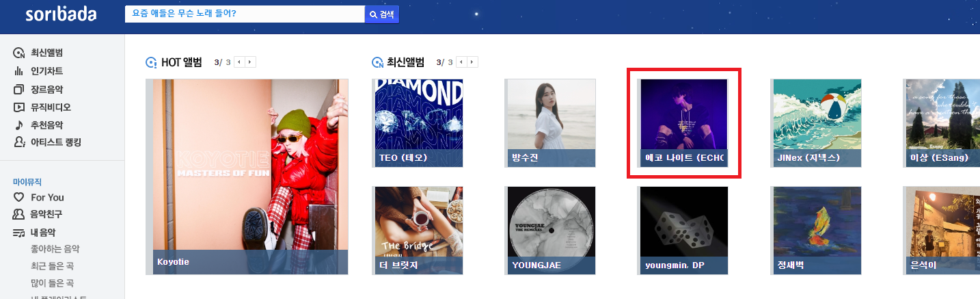Click the 최신앨범 sidebar icon
980x299 pixels.
pyautogui.click(x=19, y=53)
